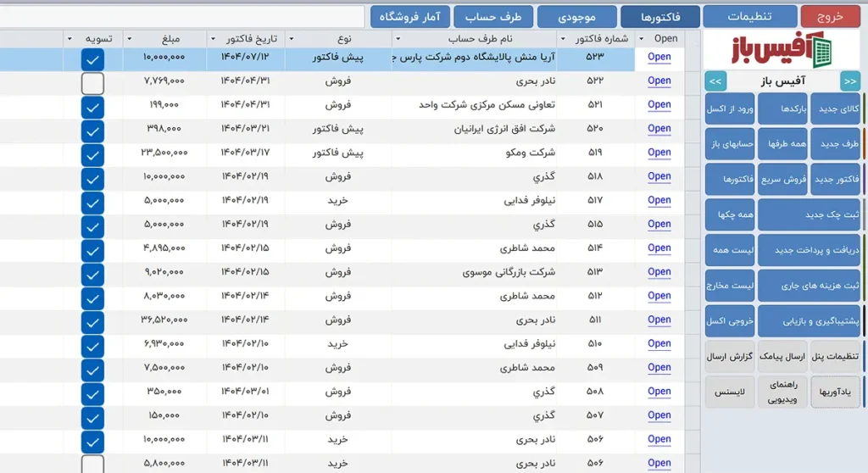Uncheck the settlement box for invoice ۵۱۴
Viewport: 868px width, 473px height.
tap(92, 251)
